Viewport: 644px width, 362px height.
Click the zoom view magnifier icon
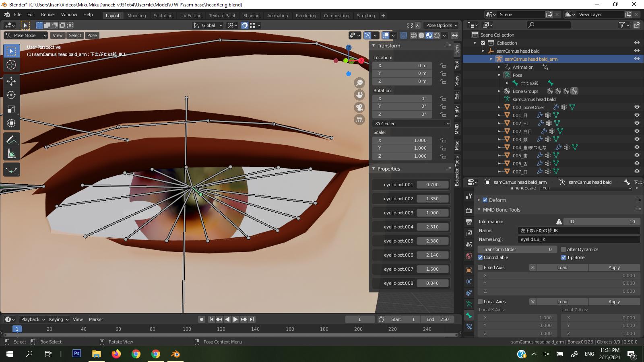[359, 83]
